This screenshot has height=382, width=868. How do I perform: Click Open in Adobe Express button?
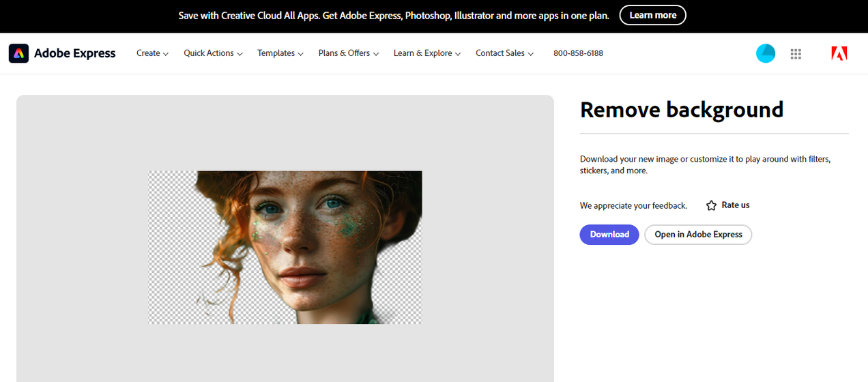[x=698, y=234]
